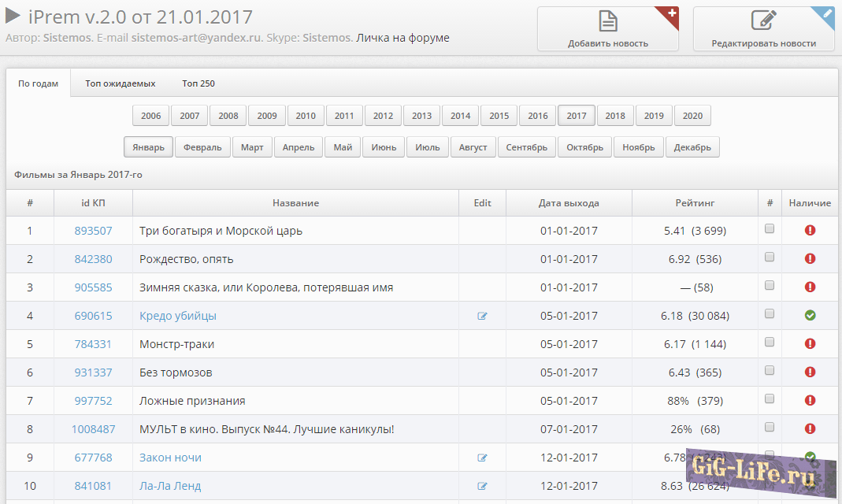Tick the checkbox for Три богатыря и Морской царь
The image size is (842, 504).
(x=770, y=229)
